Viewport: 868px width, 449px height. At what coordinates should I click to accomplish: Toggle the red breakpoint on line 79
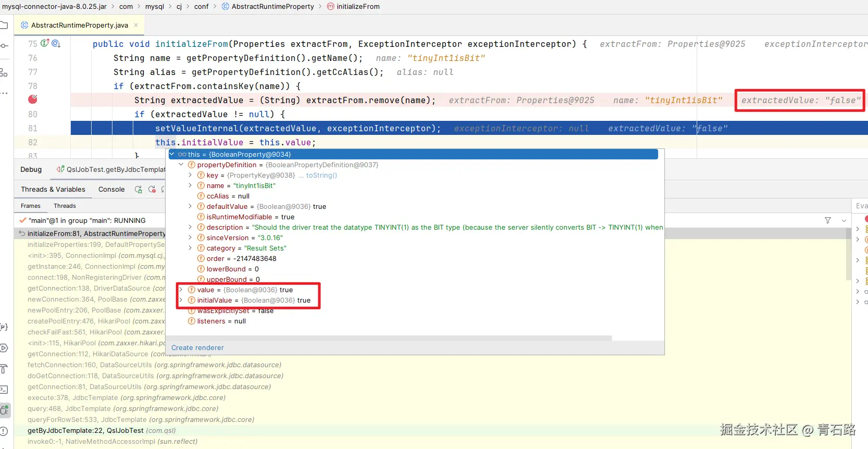click(33, 99)
